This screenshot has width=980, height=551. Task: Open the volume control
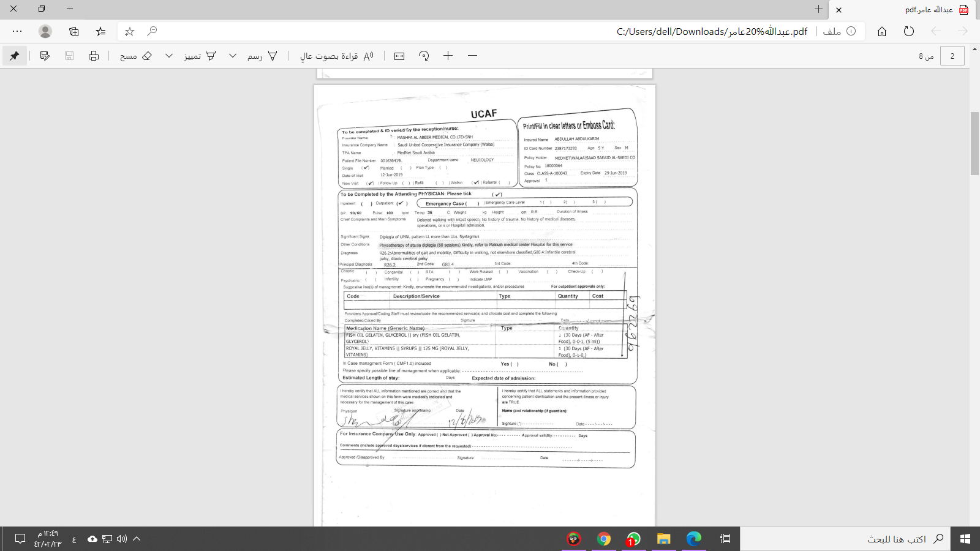click(122, 539)
